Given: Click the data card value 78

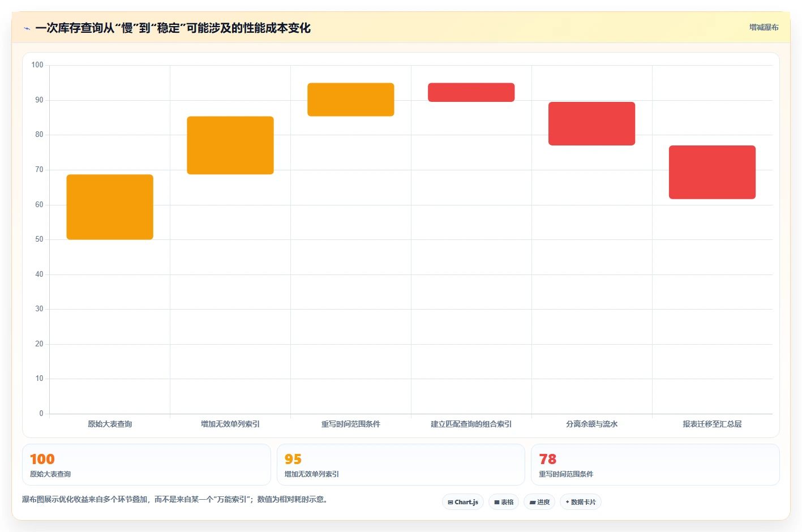Looking at the screenshot, I should click(x=548, y=459).
